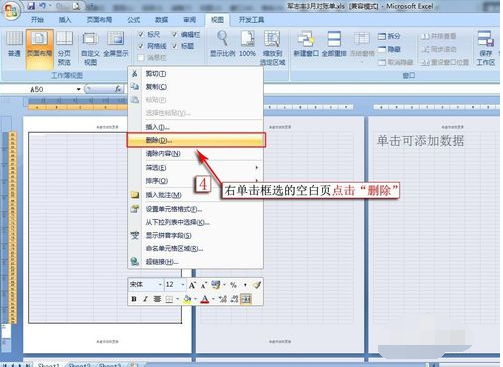Click 全部重排 arrange all icon
Screen dimensions: 503x367
[x=334, y=43]
